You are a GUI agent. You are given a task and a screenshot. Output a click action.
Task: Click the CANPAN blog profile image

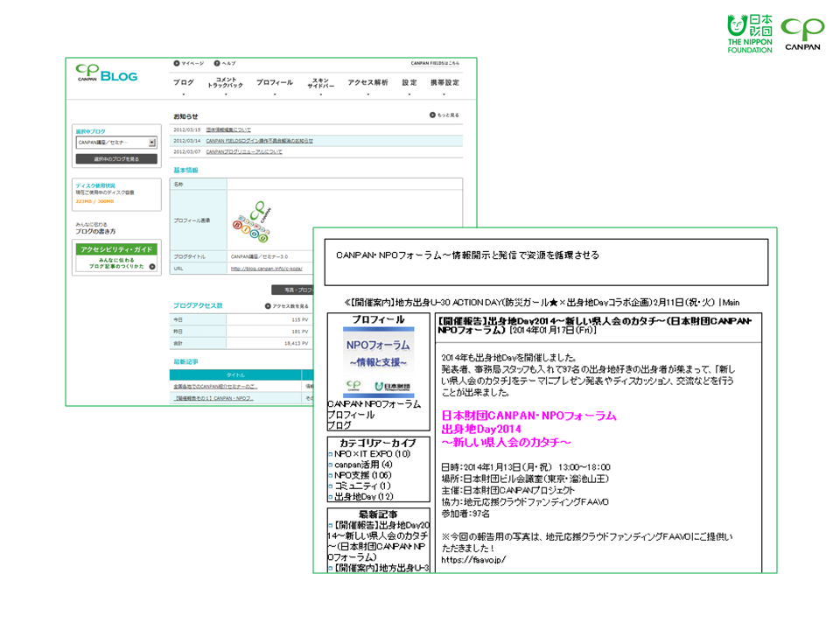(252, 221)
